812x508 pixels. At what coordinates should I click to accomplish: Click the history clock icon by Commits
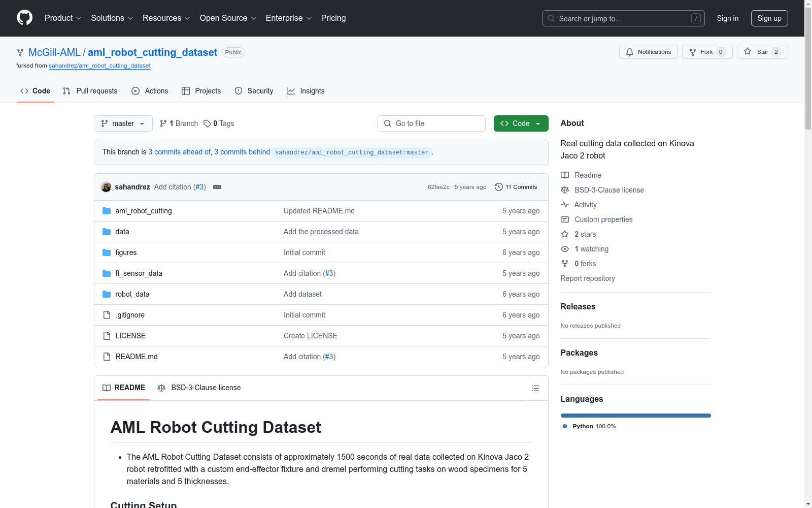click(499, 187)
